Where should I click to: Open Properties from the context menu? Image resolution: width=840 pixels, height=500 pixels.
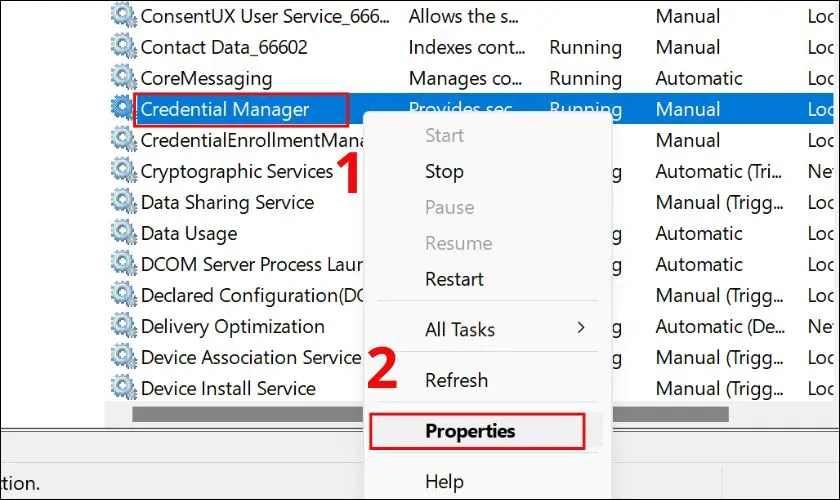click(470, 431)
